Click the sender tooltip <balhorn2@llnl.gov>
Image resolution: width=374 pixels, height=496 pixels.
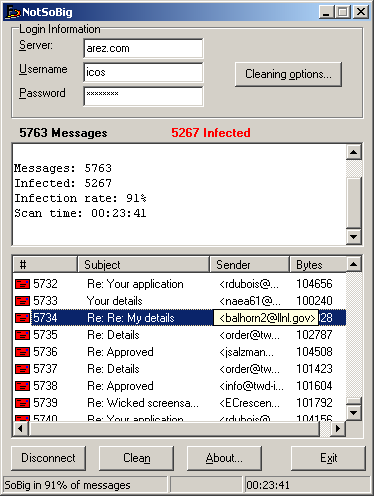click(x=266, y=318)
